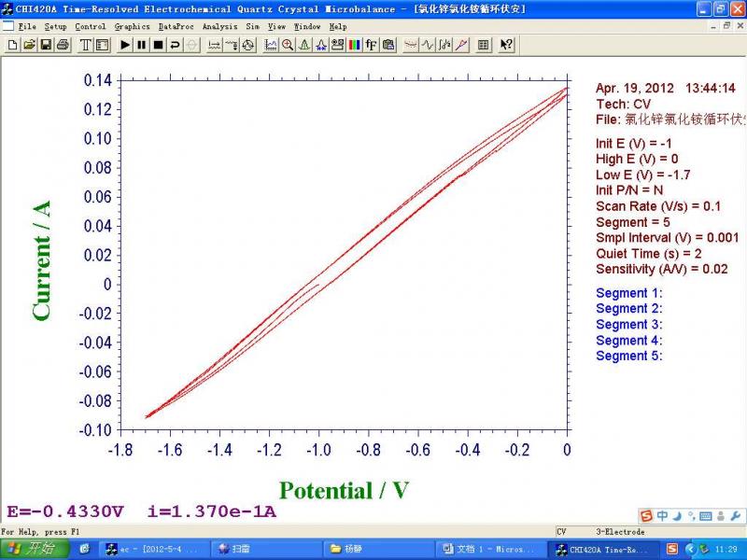Open the font settings fF icon
Screen dimensions: 747x560
(x=371, y=45)
